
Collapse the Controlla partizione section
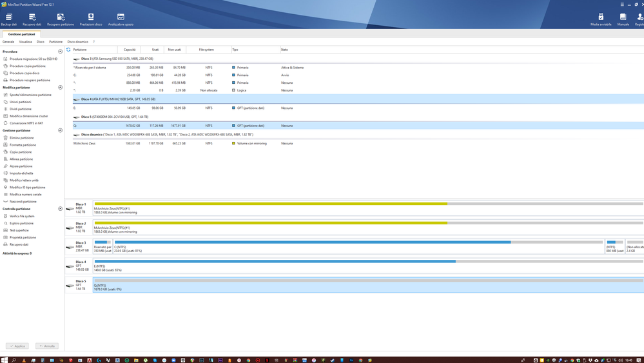61,209
